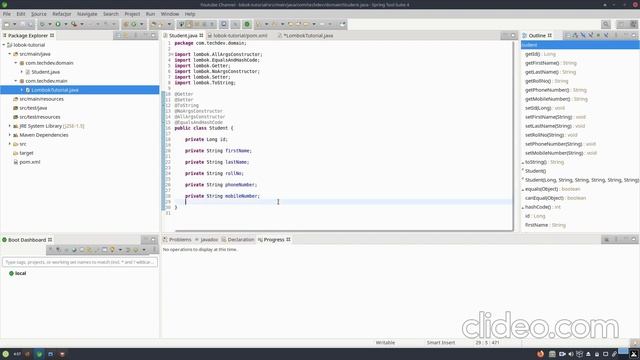Screen dimensions: 640x360
Task: Launch Debug with the bug toolbar icon
Action: click(42, 24)
